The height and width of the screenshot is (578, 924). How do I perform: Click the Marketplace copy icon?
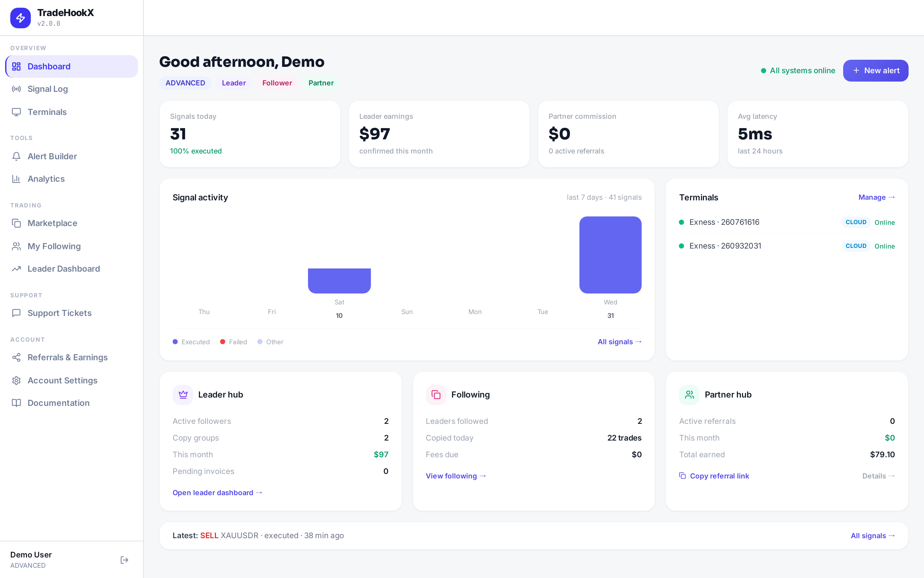[16, 223]
